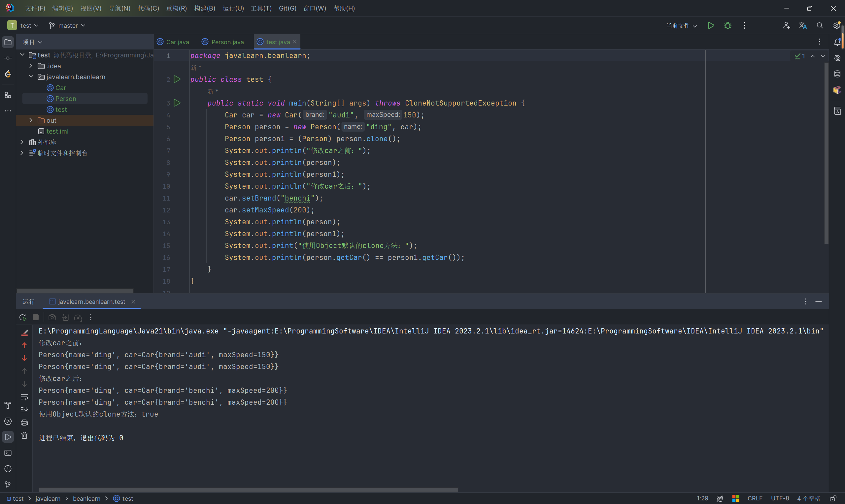845x504 pixels.
Task: Toggle scroll-to-end in console
Action: point(24,410)
